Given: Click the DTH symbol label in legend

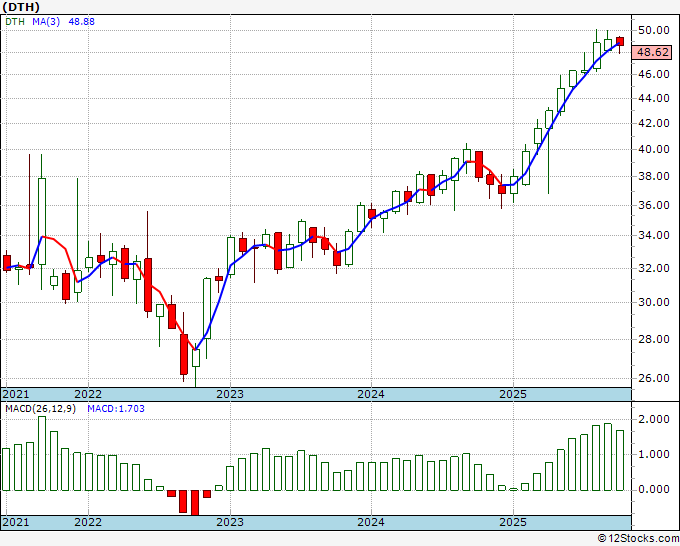Looking at the screenshot, I should (x=15, y=22).
